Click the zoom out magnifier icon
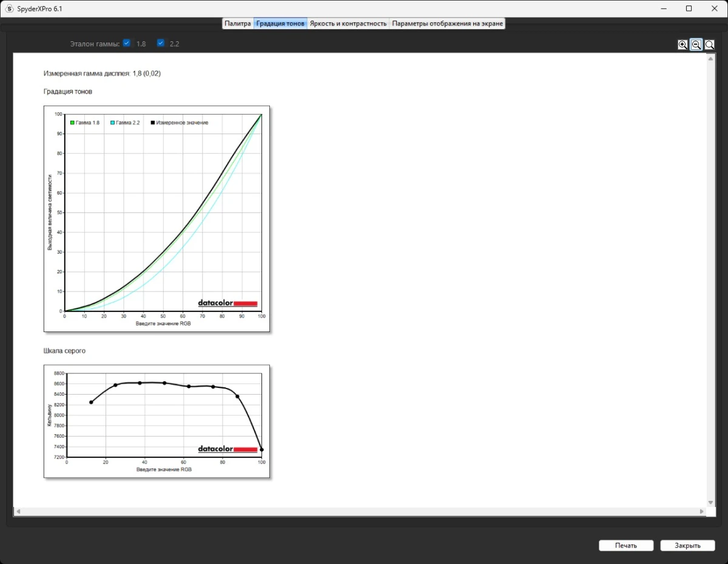728x564 pixels. (696, 44)
